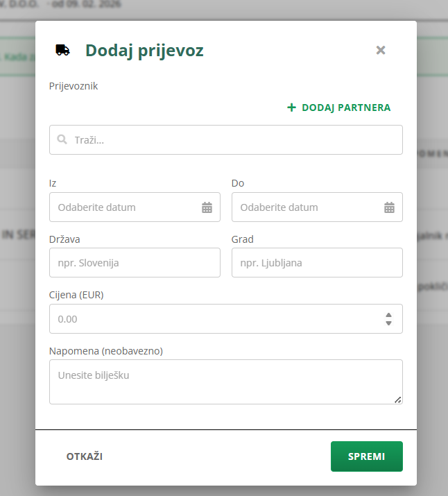The height and width of the screenshot is (496, 448).
Task: Click the search magnifier icon in Prijevoznik field
Action: [62, 139]
